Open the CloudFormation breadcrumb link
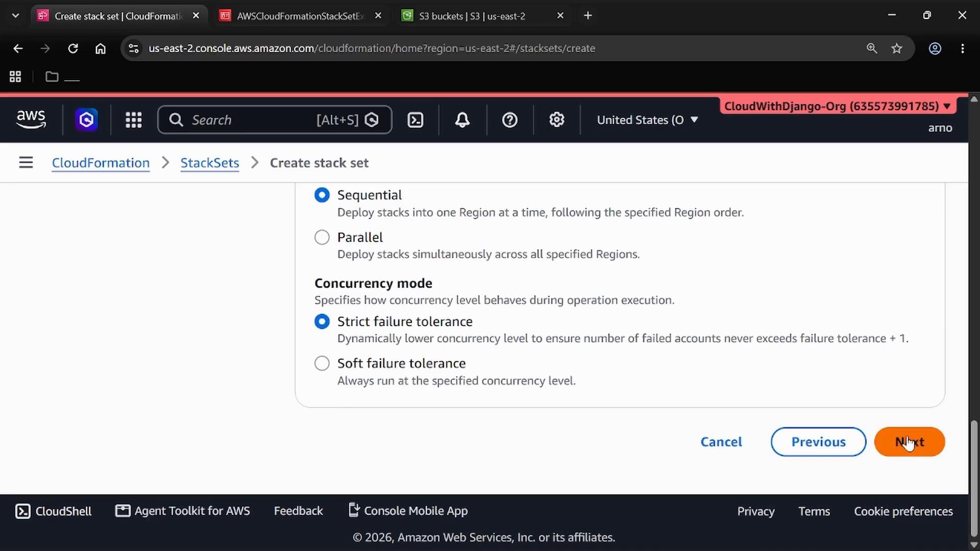This screenshot has width=980, height=551. [101, 163]
